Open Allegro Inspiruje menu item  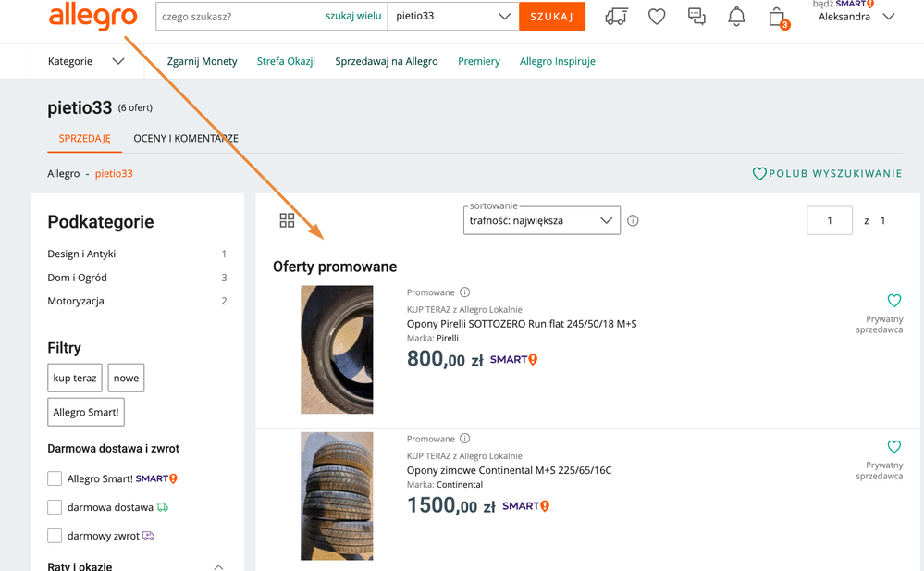coord(558,61)
